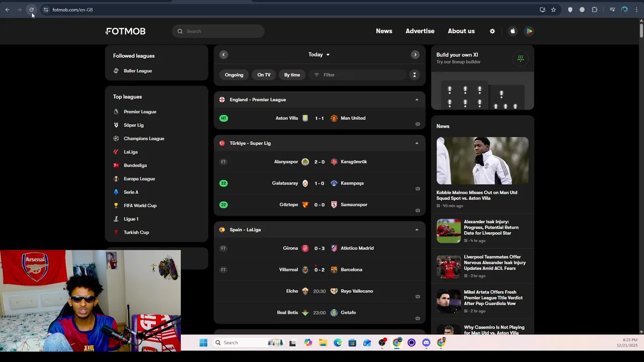644x362 pixels.
Task: Open Villarreal vs Barcelona match
Action: [319, 270]
